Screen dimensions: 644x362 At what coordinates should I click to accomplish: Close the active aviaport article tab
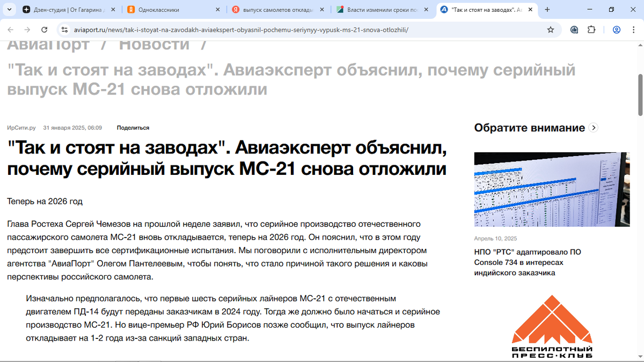click(530, 10)
